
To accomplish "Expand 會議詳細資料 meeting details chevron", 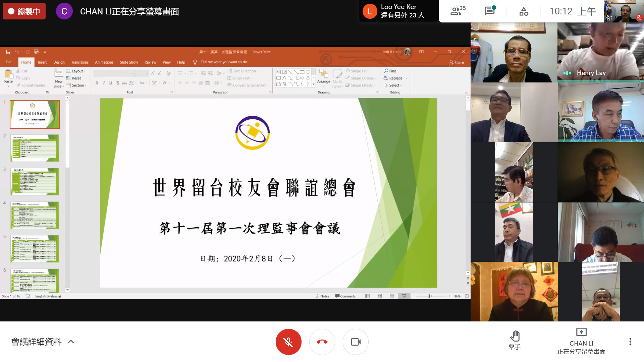I will point(71,342).
